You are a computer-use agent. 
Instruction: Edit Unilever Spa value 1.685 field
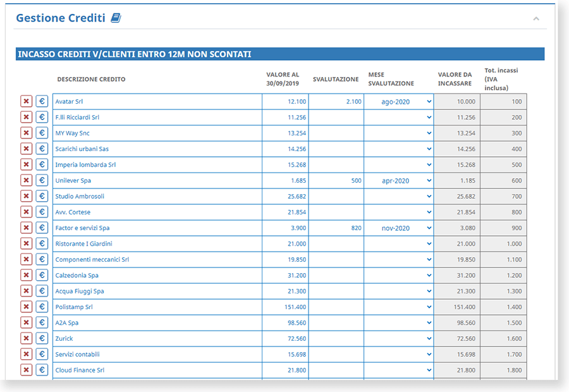285,180
